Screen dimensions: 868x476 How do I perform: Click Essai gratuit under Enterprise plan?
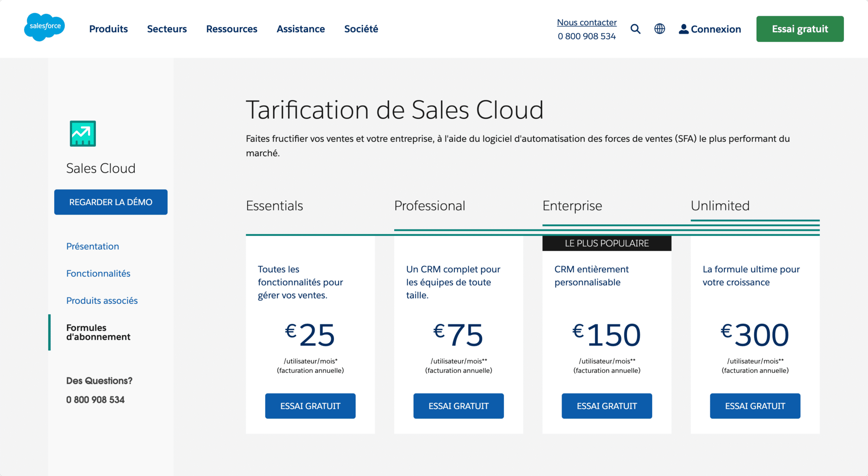[606, 406]
